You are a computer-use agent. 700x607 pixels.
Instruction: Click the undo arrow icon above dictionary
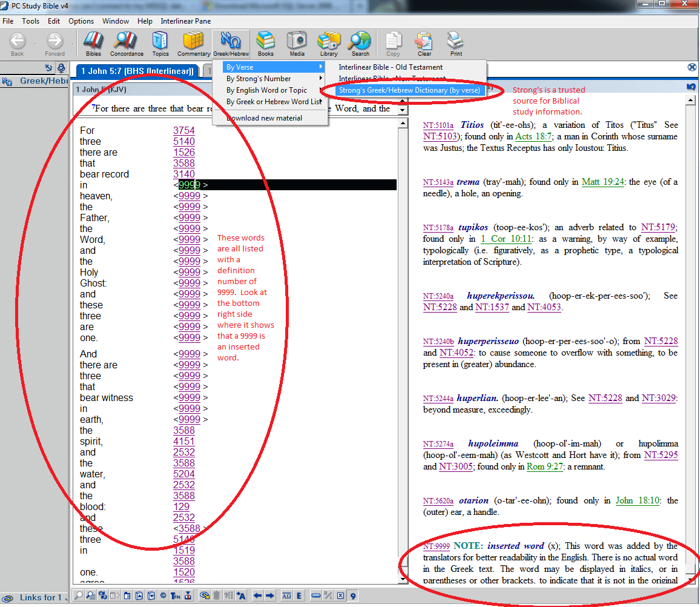click(x=691, y=87)
